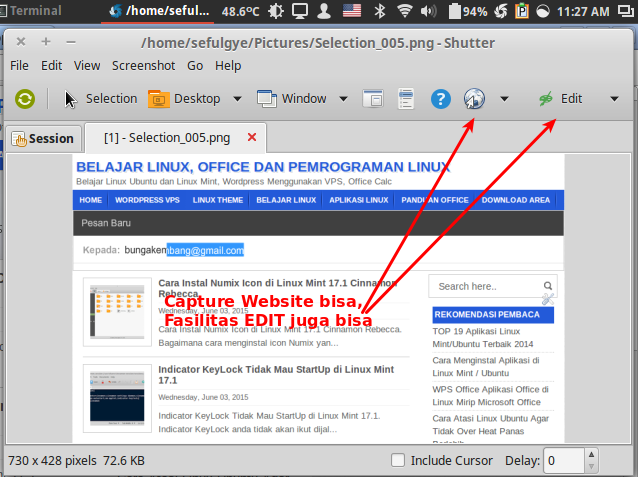Click the 11:27 AM clock

583,11
